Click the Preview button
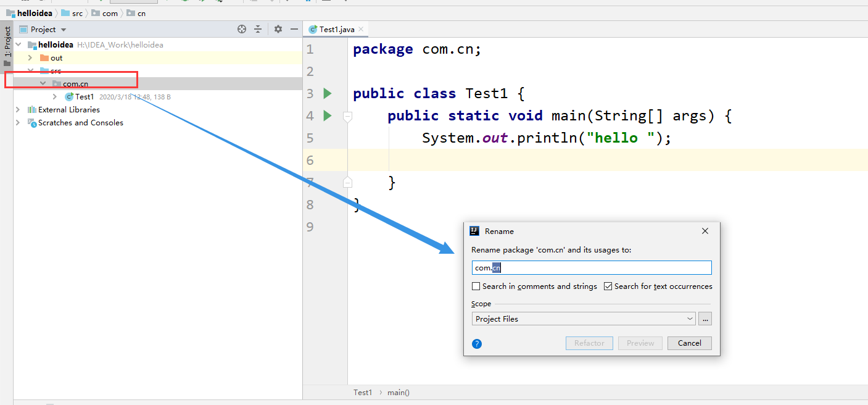 [640, 343]
